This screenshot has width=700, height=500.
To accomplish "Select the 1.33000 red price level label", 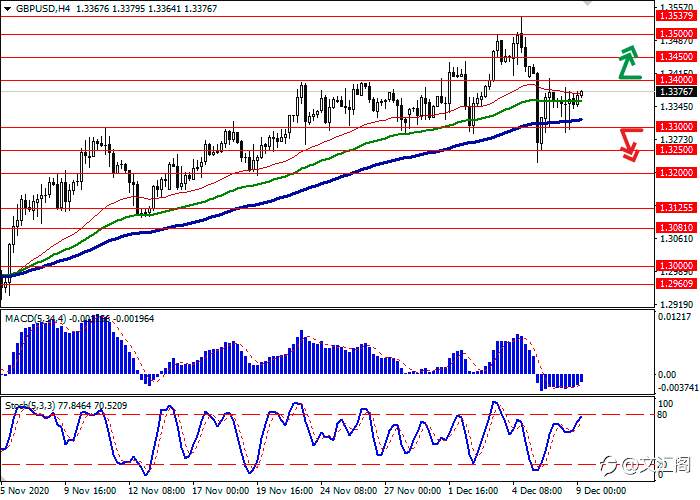I will 676,127.
